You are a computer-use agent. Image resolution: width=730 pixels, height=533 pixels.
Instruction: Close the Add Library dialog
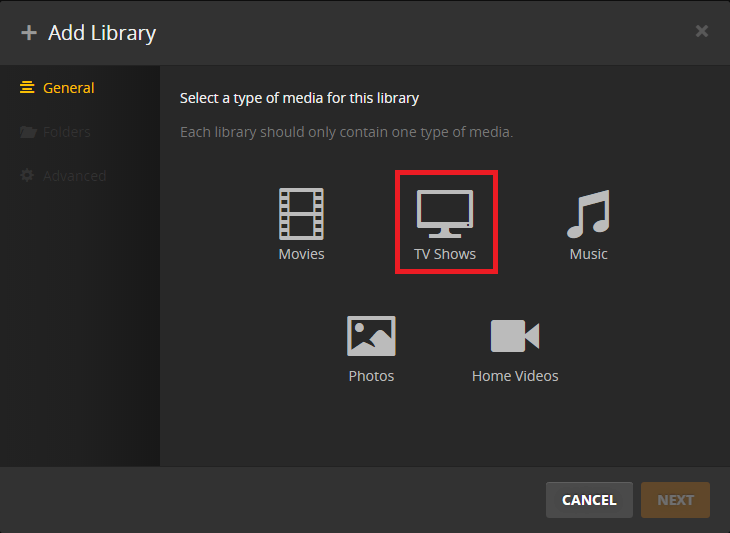[x=702, y=31]
